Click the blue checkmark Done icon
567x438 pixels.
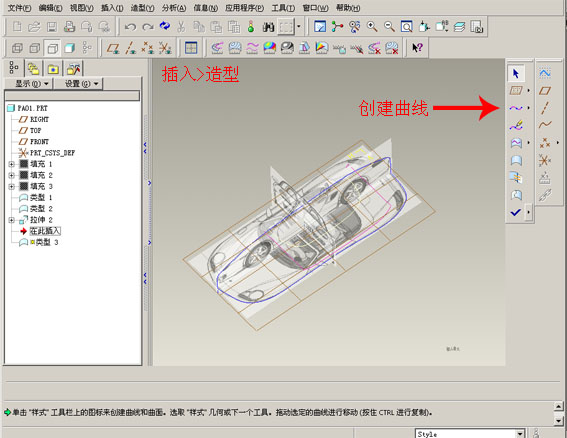click(x=516, y=212)
